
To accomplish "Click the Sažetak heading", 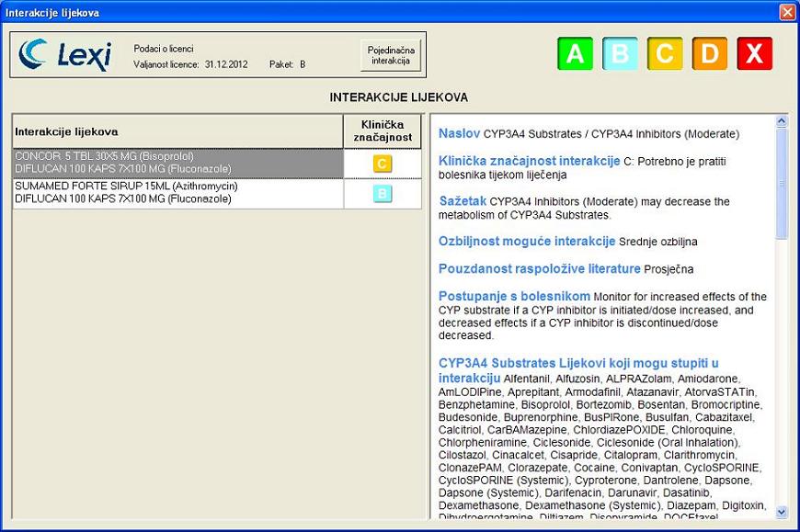I will [463, 201].
